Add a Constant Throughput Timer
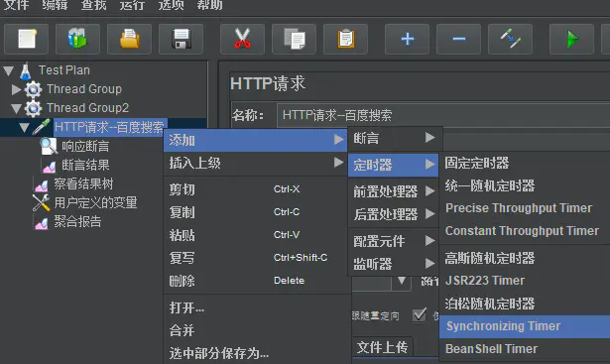Viewport: 610px width, 364px height. (525, 231)
